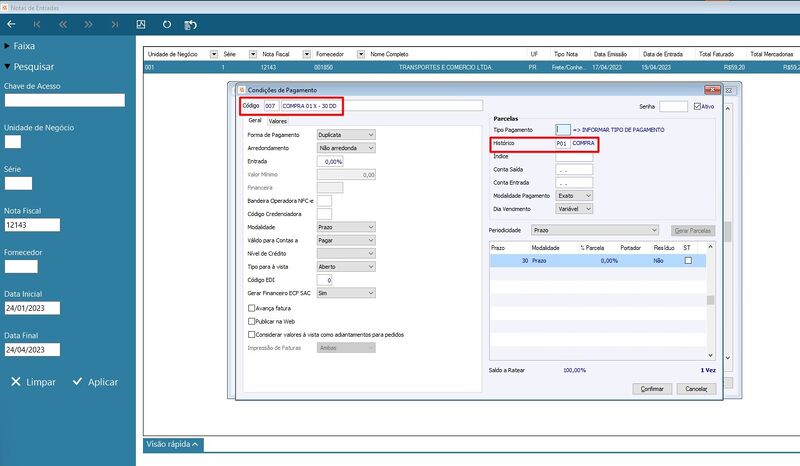Screen dimensions: 800x466
Task: Enable the Publicar na Web checkbox
Action: [252, 322]
